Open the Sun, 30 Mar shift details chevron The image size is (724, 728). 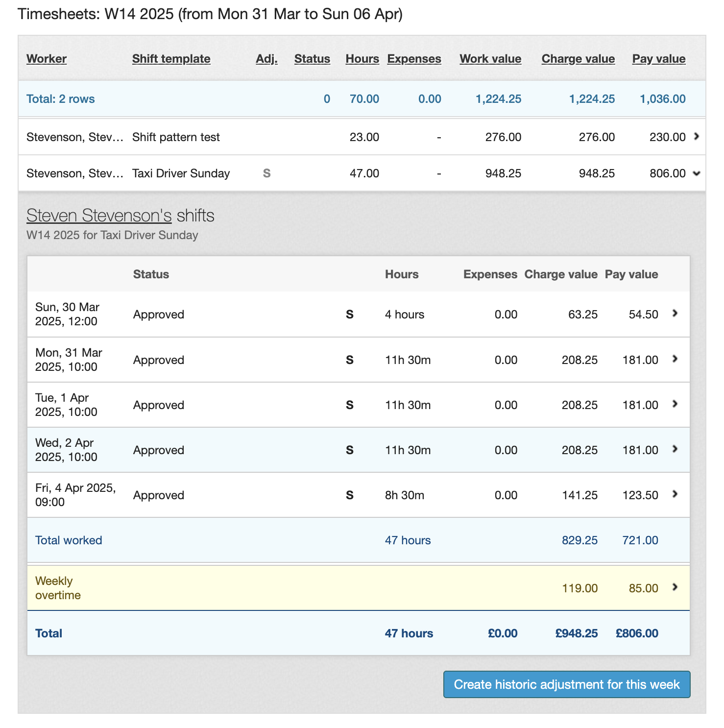click(675, 314)
